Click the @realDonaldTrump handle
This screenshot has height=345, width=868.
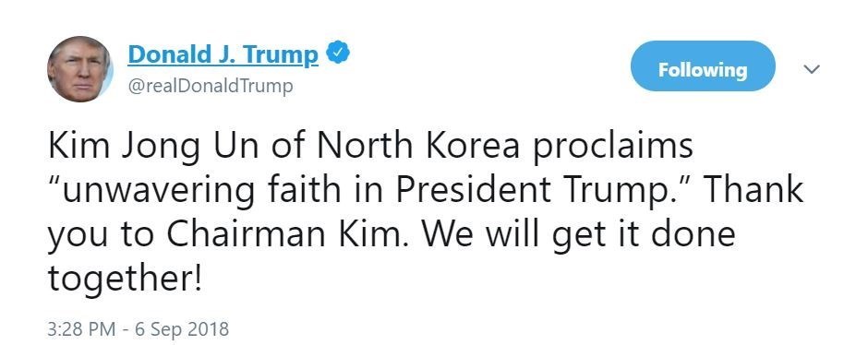211,87
